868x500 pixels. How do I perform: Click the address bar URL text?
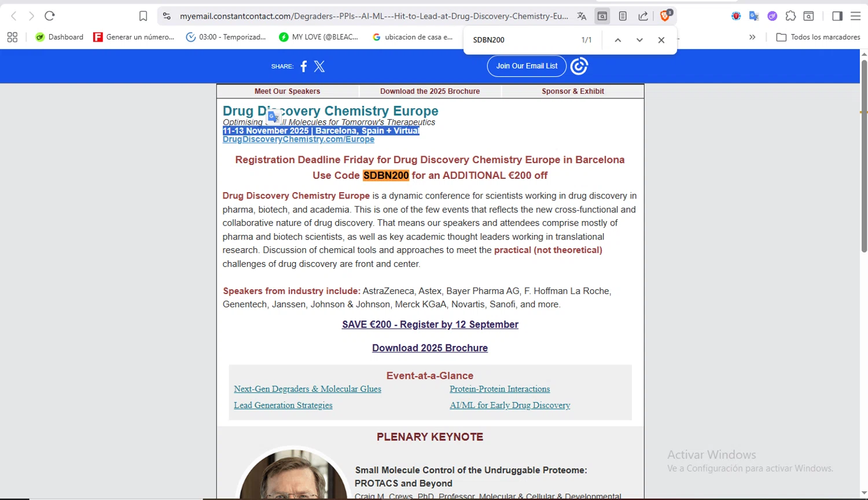[x=374, y=16]
